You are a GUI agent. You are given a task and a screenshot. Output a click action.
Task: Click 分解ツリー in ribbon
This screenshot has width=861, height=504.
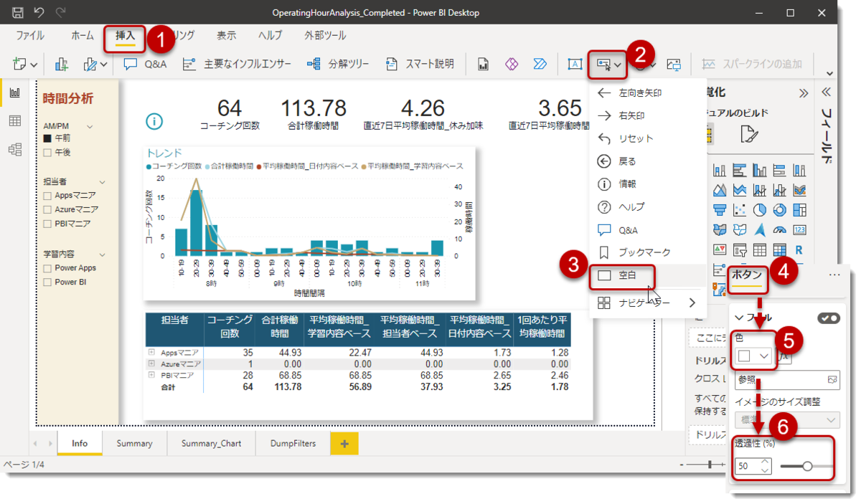point(338,64)
